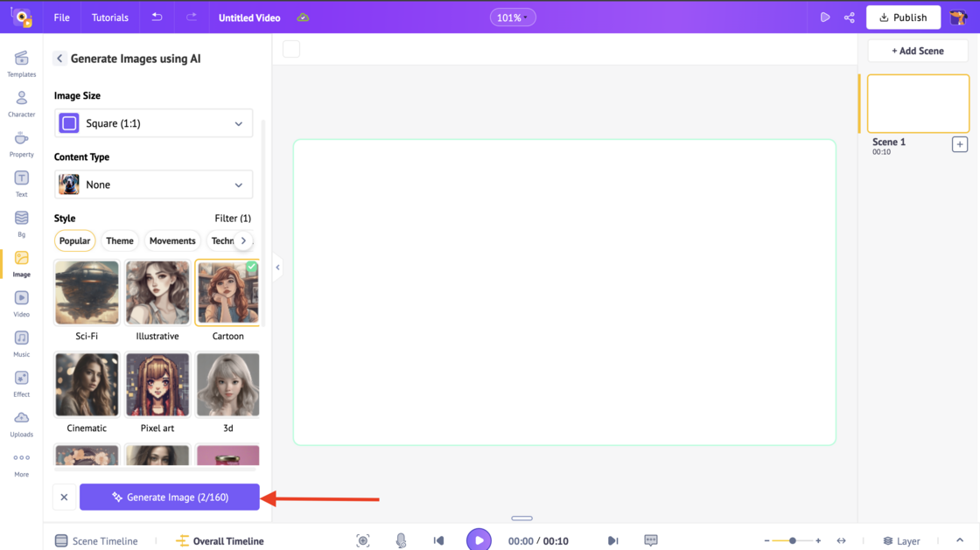Select the Cartoon style thumbnail

pyautogui.click(x=227, y=292)
